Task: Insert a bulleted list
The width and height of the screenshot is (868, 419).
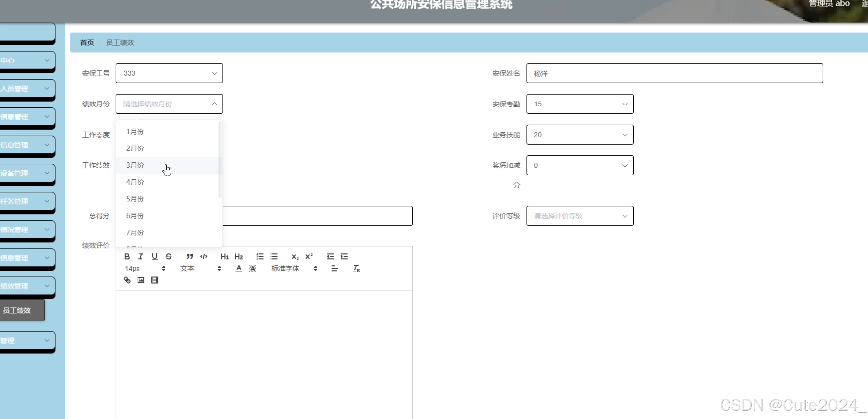Action: pyautogui.click(x=274, y=257)
